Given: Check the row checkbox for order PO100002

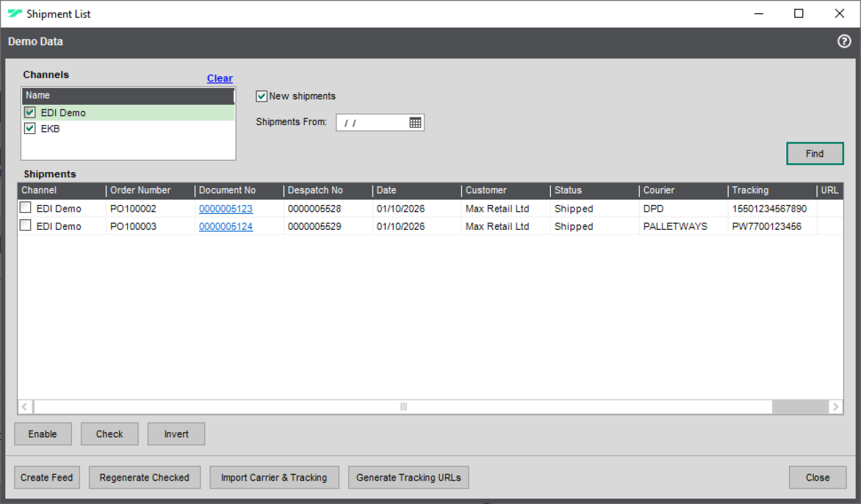Looking at the screenshot, I should tap(26, 208).
